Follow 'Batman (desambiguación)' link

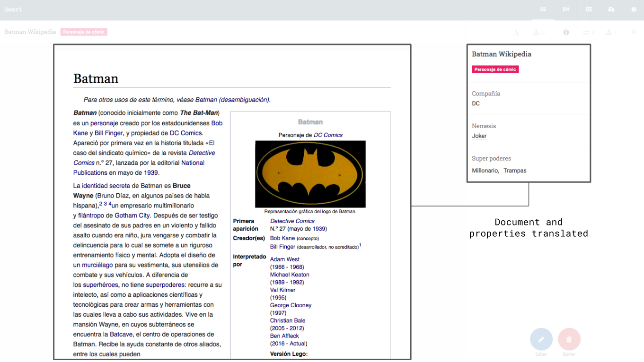(x=232, y=100)
